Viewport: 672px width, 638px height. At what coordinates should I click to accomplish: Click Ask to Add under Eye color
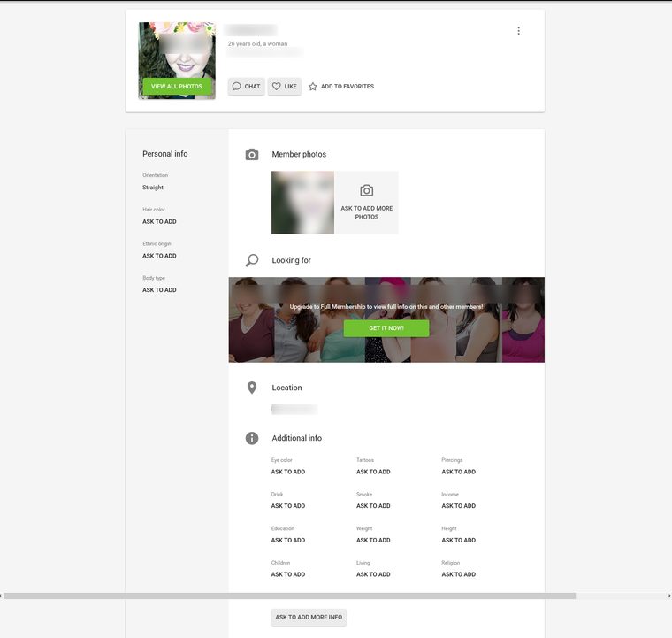(x=288, y=472)
